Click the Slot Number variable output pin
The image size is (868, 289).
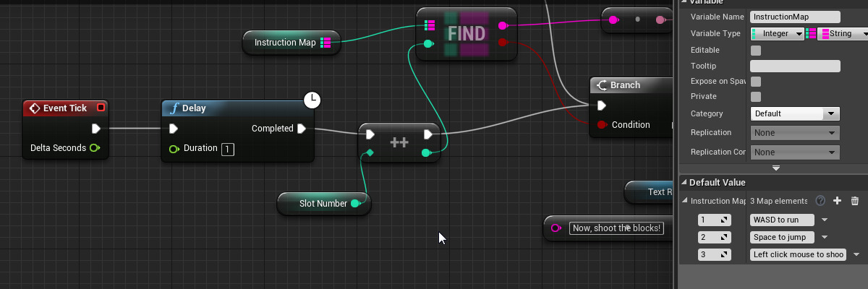click(x=355, y=204)
